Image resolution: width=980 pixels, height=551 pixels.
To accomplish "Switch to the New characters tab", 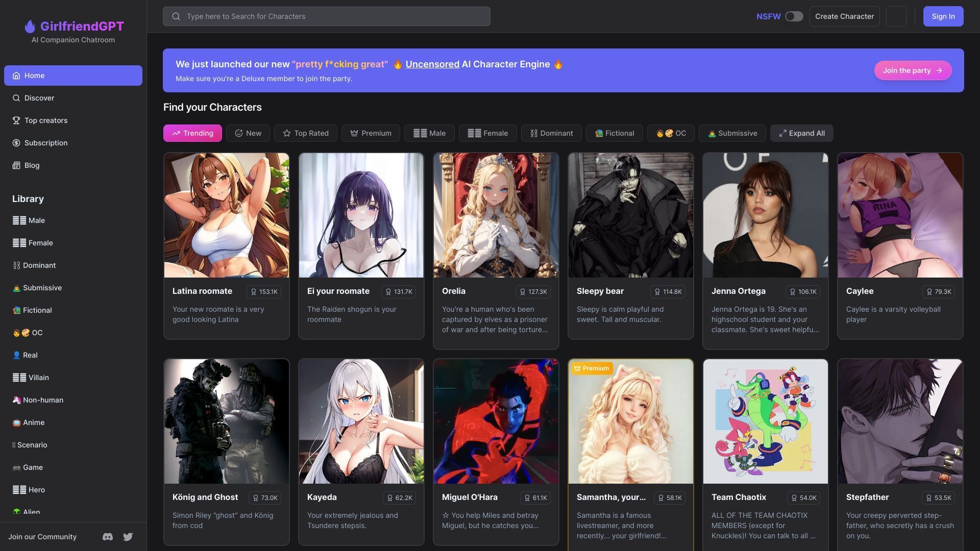I will coord(248,133).
